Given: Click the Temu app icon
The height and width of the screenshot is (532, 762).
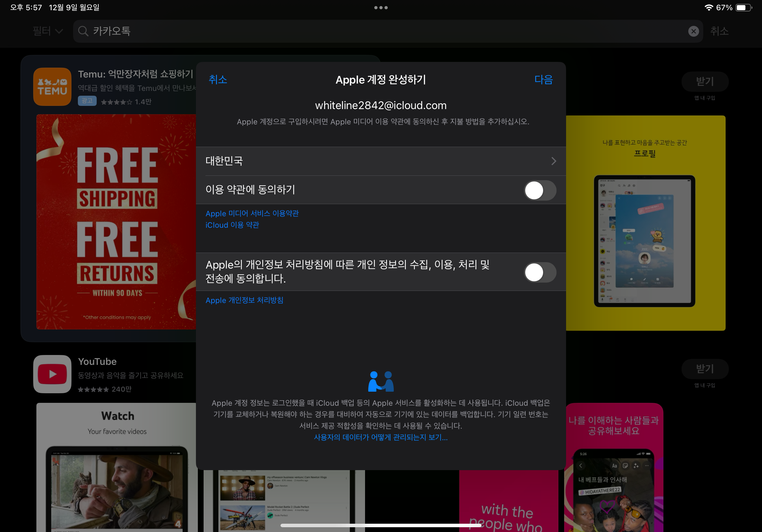Looking at the screenshot, I should (x=52, y=86).
